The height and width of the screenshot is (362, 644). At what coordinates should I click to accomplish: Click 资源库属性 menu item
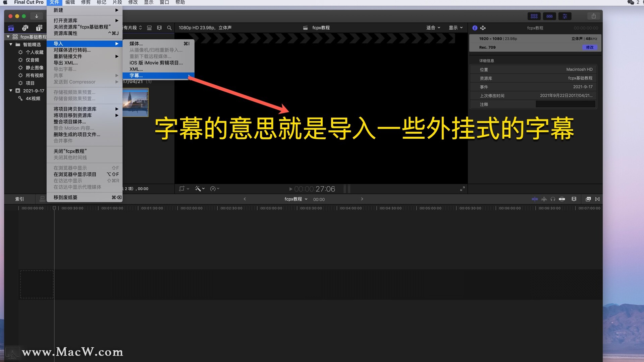85,33
